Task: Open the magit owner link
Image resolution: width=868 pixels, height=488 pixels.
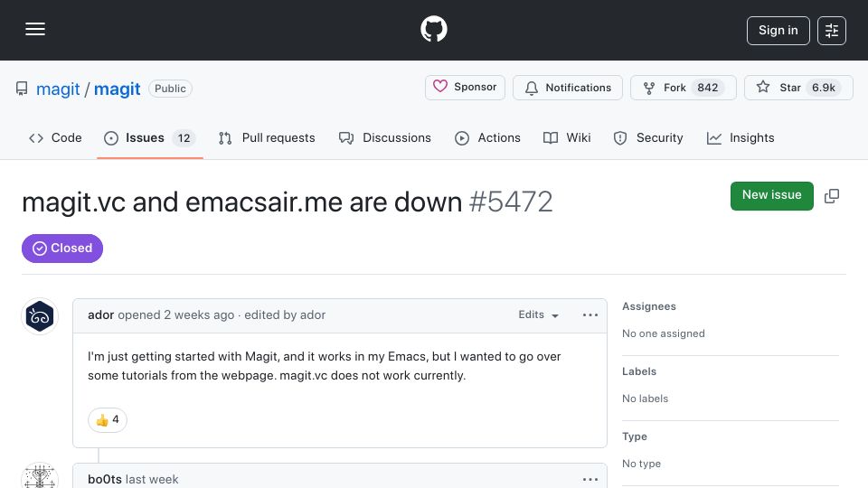Action: pos(58,89)
